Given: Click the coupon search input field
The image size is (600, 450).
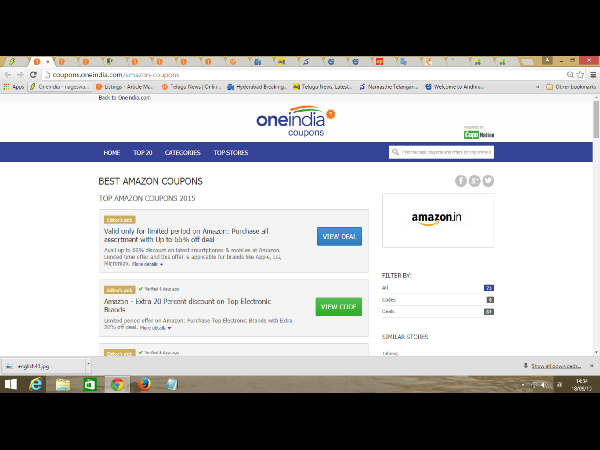Looking at the screenshot, I should click(x=442, y=153).
